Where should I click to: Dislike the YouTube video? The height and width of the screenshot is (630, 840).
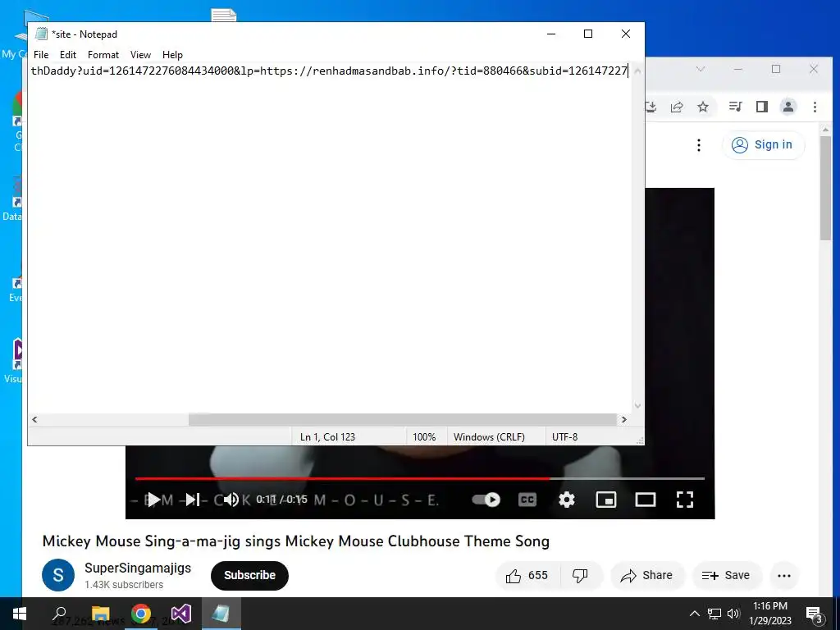(580, 575)
